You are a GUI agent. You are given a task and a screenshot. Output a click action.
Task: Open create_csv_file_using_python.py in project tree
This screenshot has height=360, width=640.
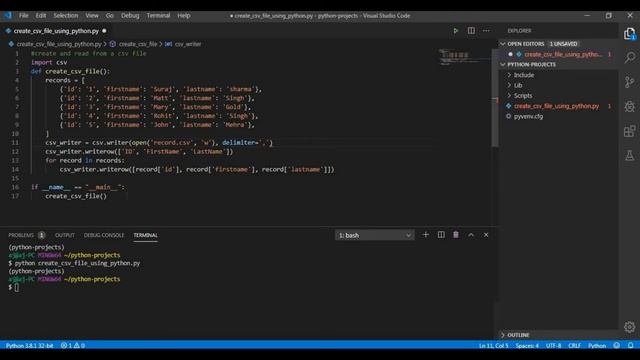[x=556, y=106]
